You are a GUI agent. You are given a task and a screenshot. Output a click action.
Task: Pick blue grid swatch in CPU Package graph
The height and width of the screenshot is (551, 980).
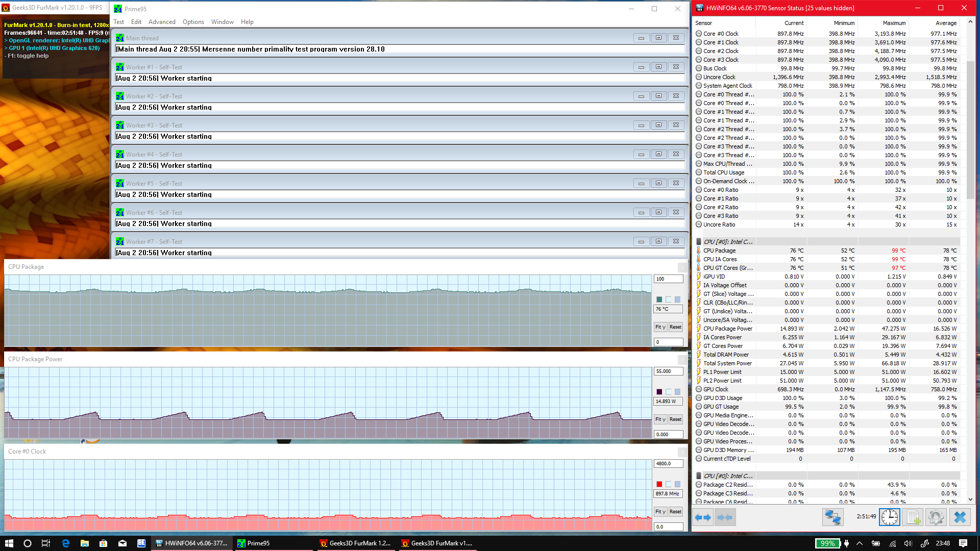pos(678,299)
